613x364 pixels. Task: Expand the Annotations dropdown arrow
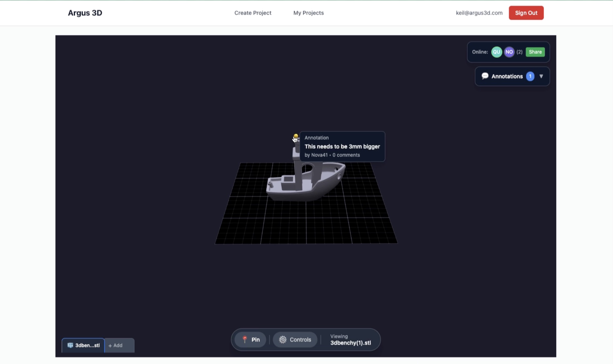pyautogui.click(x=542, y=76)
